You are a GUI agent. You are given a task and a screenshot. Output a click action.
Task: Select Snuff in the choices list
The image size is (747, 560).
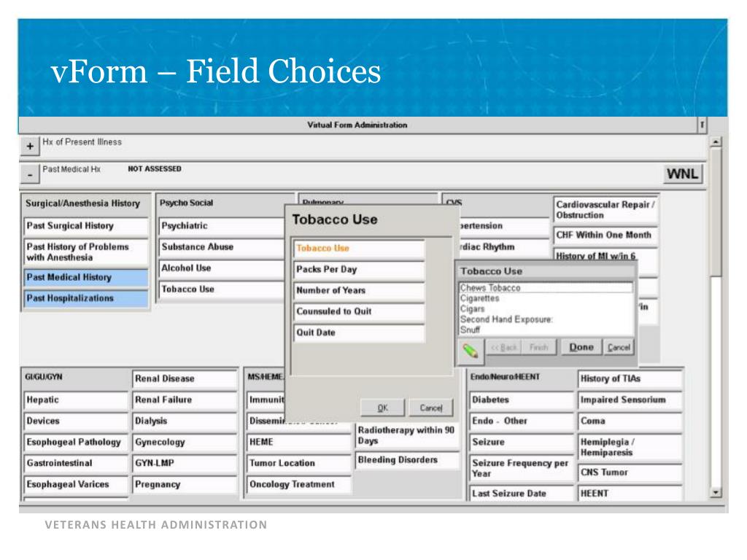click(546, 330)
